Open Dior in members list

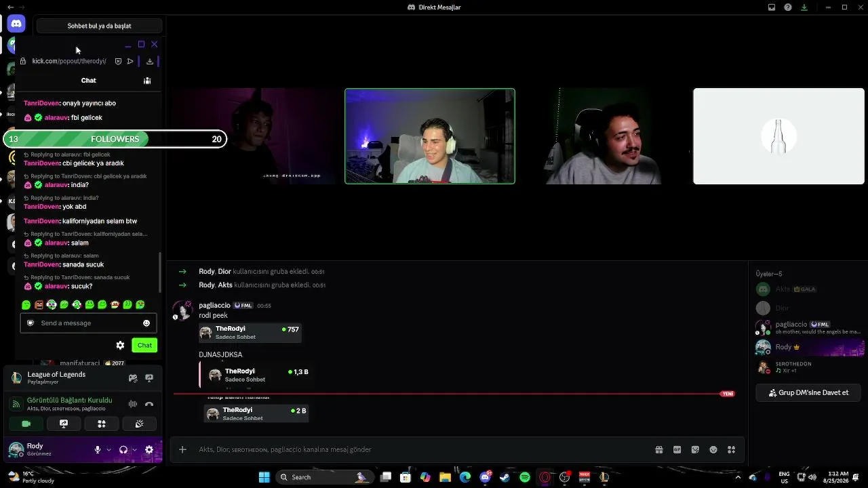808,308
